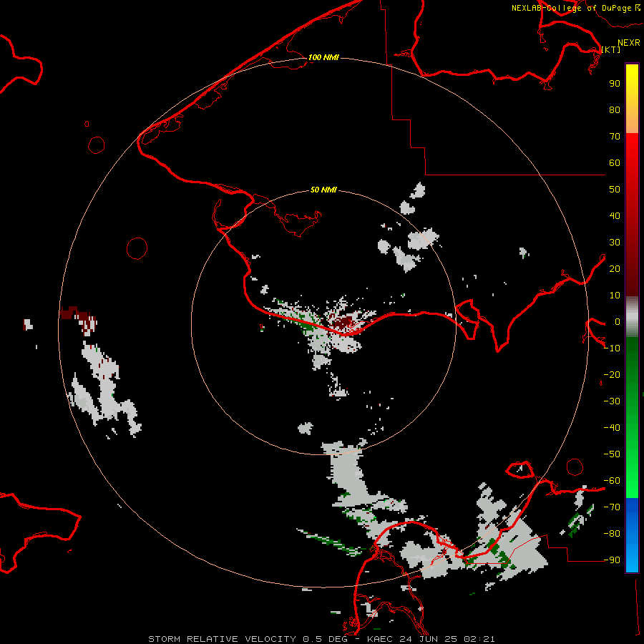This screenshot has height=644, width=644.
Task: Click the 70 value on velocity scale
Action: tap(615, 137)
